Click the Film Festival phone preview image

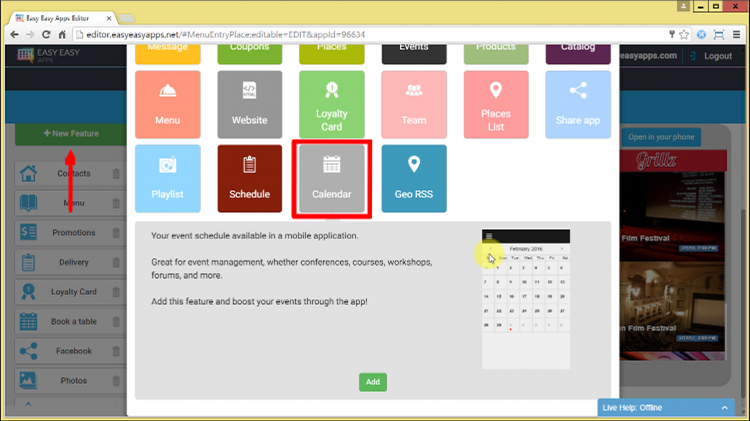(673, 218)
